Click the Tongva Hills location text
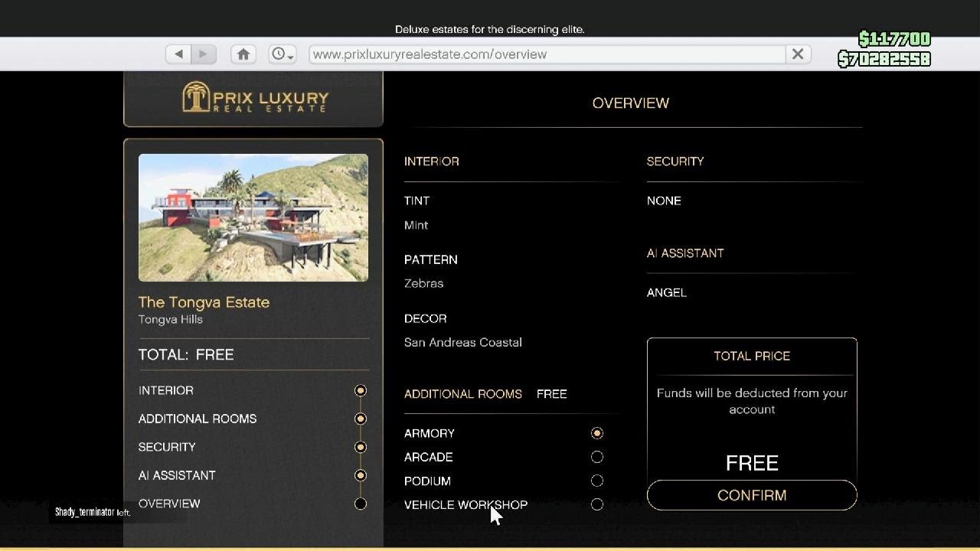This screenshot has width=980, height=551. pos(171,319)
